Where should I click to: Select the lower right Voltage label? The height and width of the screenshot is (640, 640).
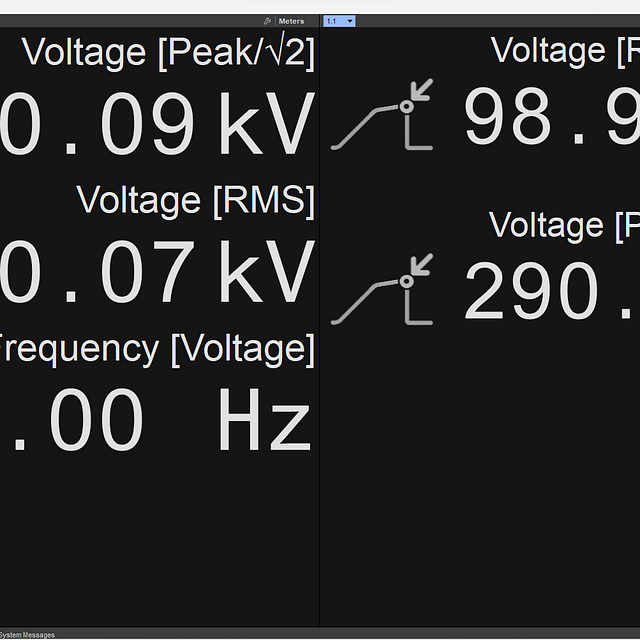coord(564,225)
